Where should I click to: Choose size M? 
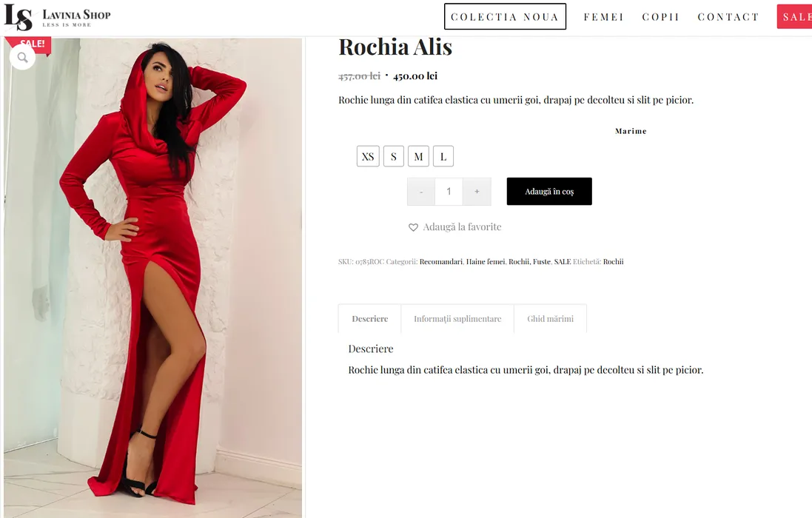(418, 156)
